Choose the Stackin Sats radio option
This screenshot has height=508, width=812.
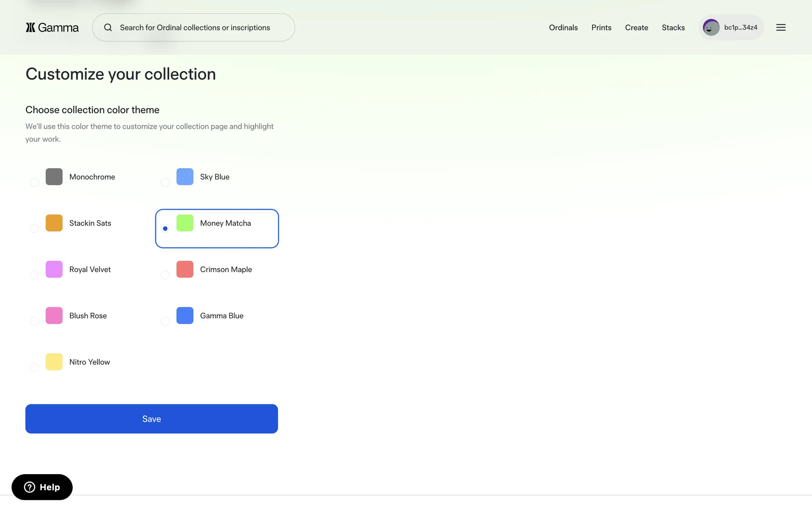34,229
